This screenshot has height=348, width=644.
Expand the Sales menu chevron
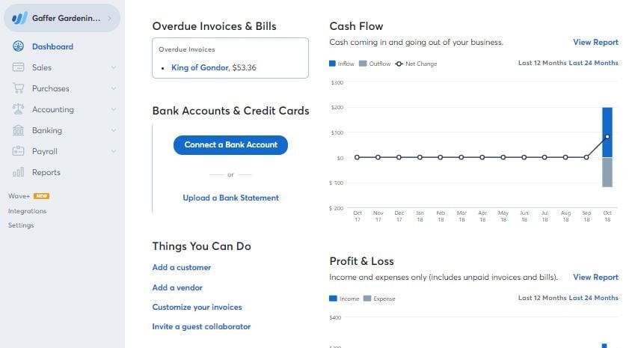[114, 67]
